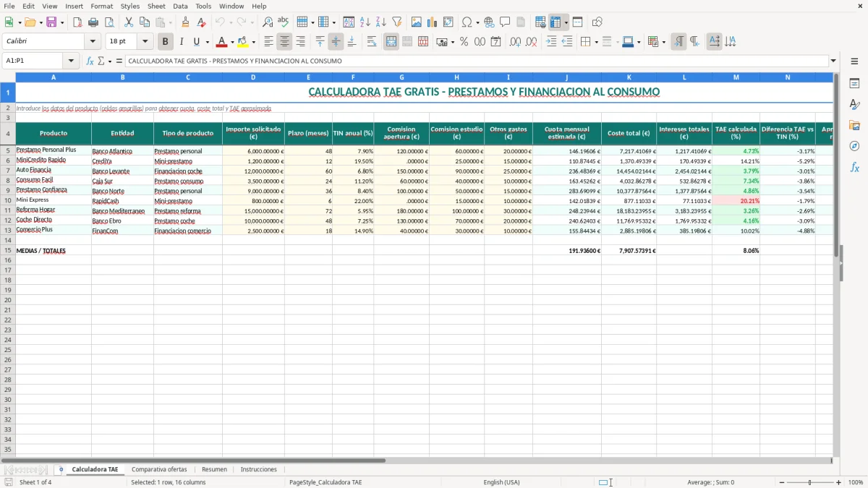This screenshot has width=868, height=488.
Task: Expand the formula bar arrow
Action: click(833, 61)
